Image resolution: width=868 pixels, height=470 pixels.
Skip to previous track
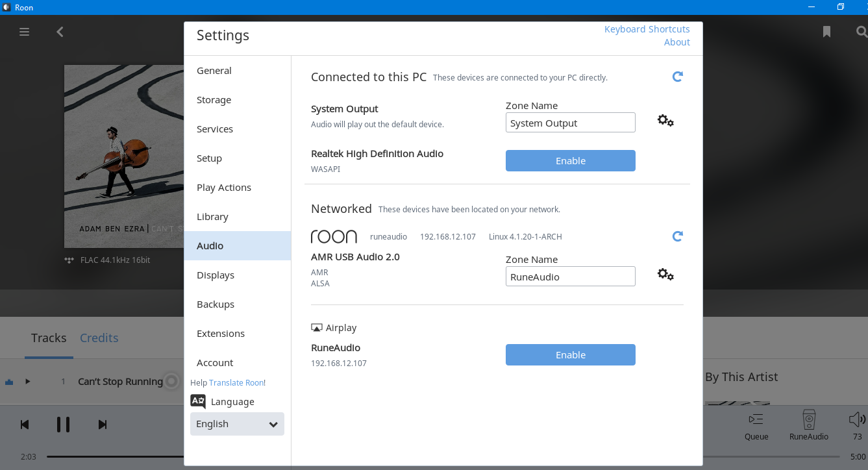click(x=25, y=425)
